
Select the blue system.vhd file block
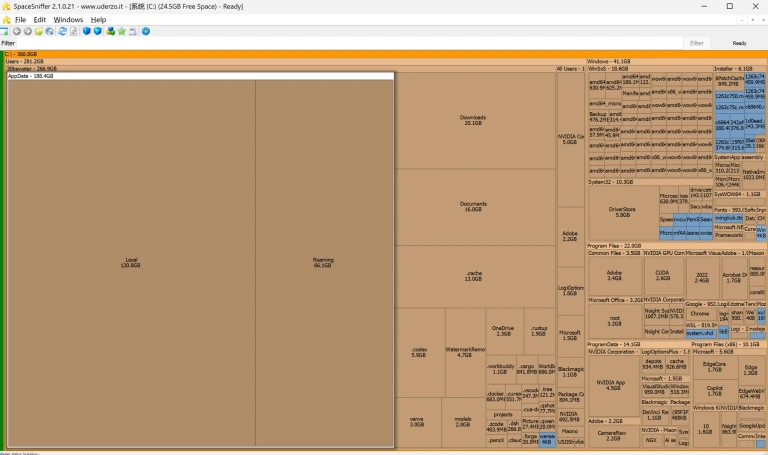tap(700, 333)
